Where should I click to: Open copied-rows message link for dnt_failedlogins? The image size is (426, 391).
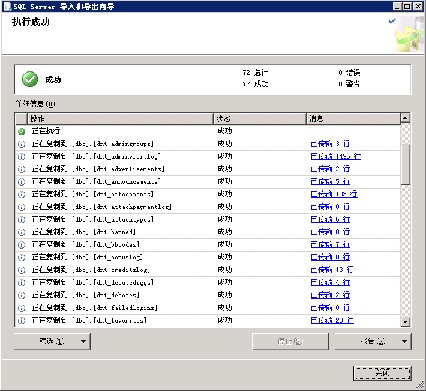(330, 308)
